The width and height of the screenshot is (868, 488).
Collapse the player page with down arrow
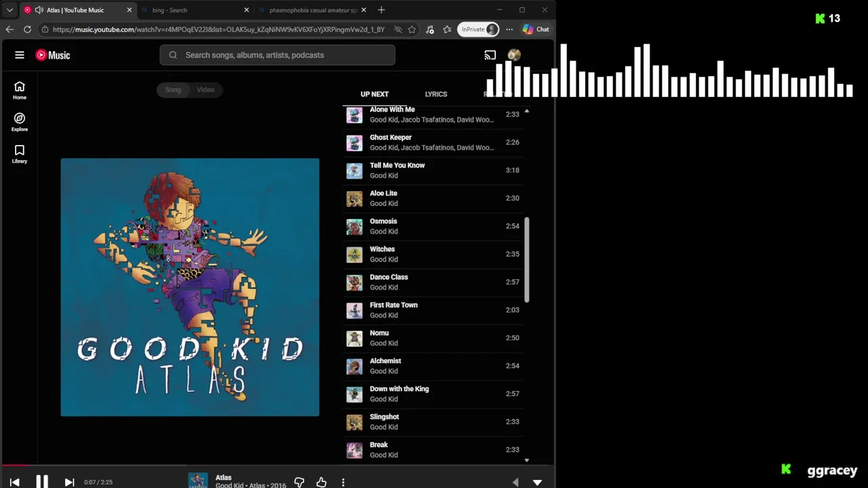click(537, 483)
